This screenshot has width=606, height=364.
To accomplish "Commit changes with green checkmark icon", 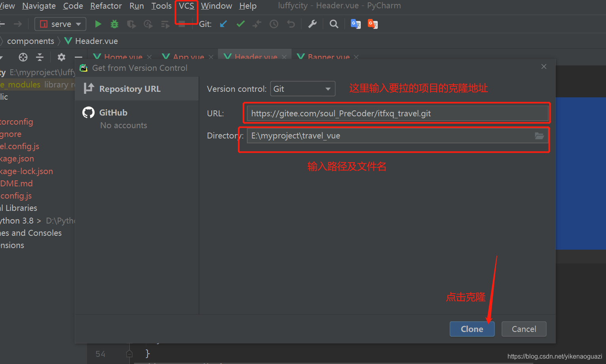I will click(241, 24).
